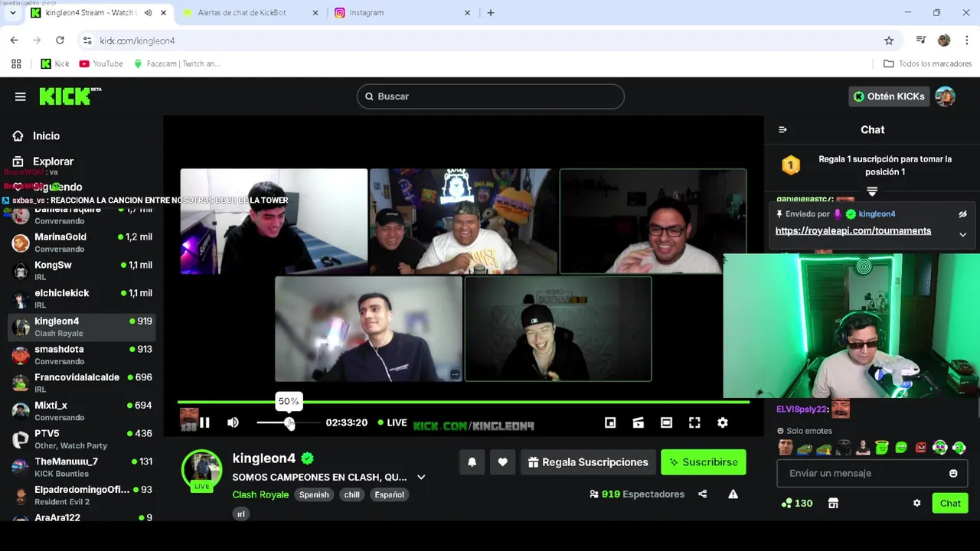This screenshot has width=980, height=551.
Task: Open royaleapi.com/tournaments link
Action: (x=853, y=231)
